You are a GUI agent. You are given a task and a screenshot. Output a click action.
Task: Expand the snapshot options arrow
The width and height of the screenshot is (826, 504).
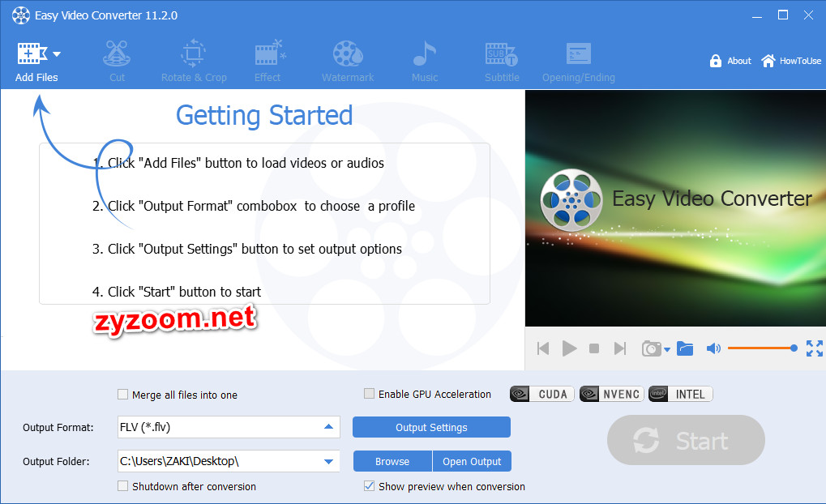coord(667,349)
